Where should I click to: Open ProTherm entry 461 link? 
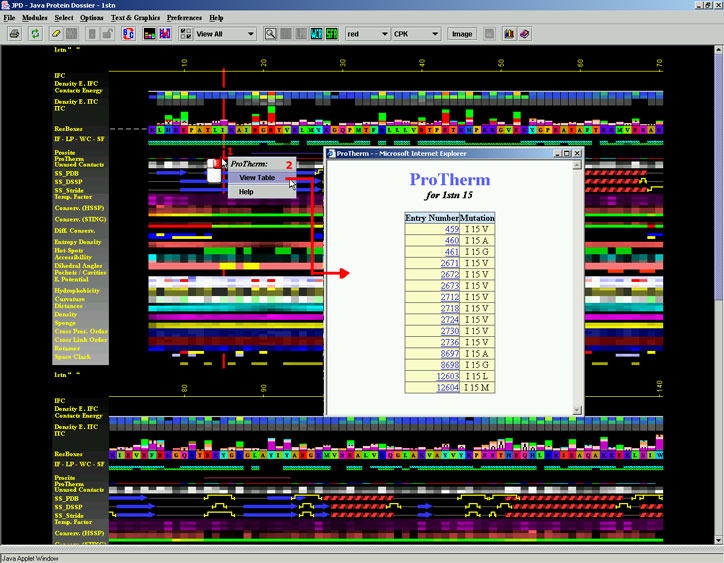[452, 252]
